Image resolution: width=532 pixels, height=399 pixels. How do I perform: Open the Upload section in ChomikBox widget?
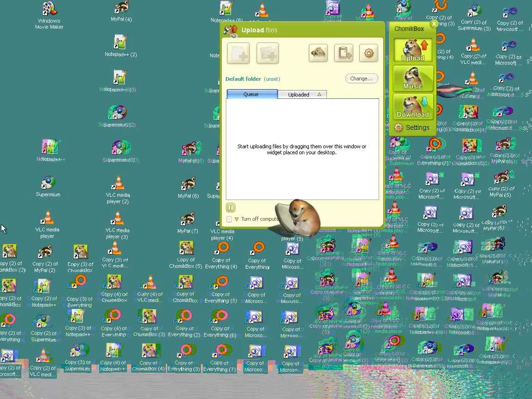(413, 50)
